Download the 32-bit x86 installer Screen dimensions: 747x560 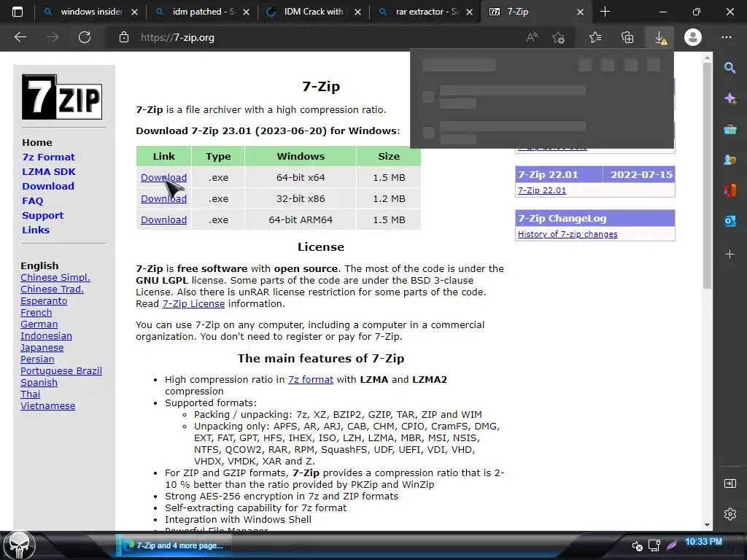pos(163,198)
